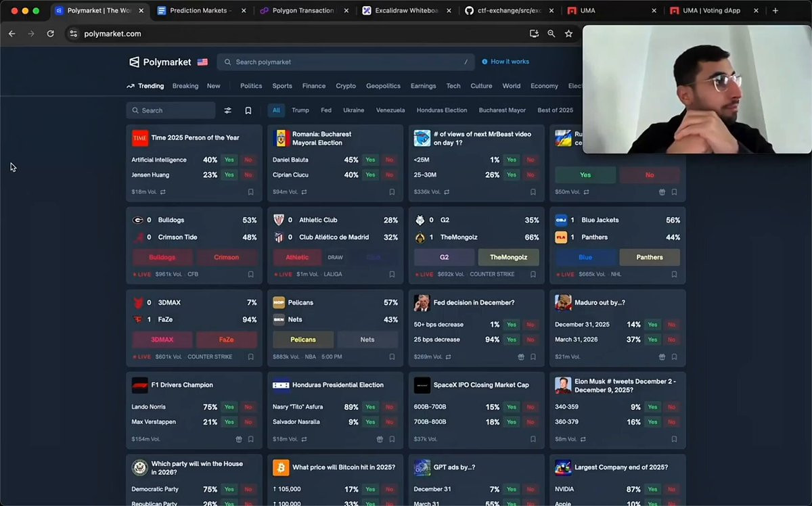Bookmark the Time 2025 Person of the Year market
The width and height of the screenshot is (812, 506).
250,192
